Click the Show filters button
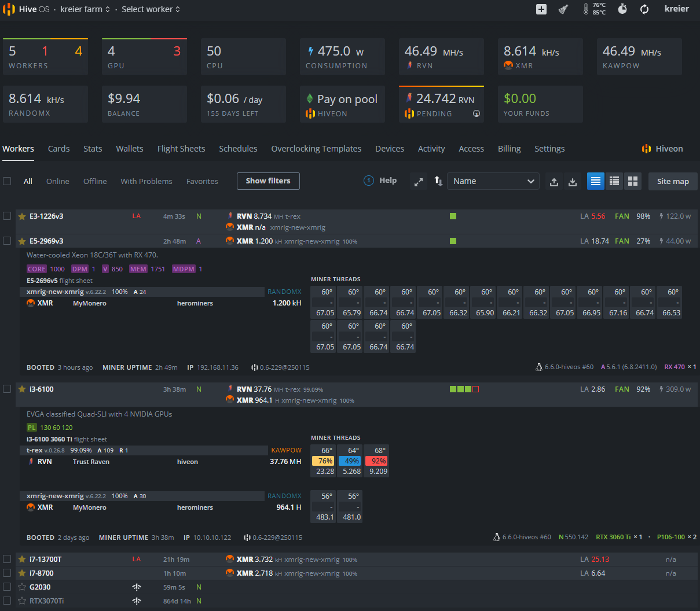This screenshot has width=700, height=611. click(x=267, y=181)
